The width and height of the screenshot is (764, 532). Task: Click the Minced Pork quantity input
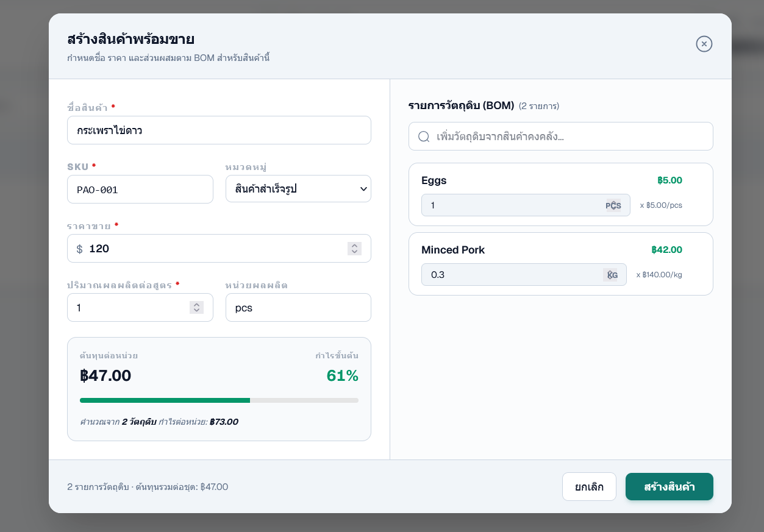click(509, 275)
